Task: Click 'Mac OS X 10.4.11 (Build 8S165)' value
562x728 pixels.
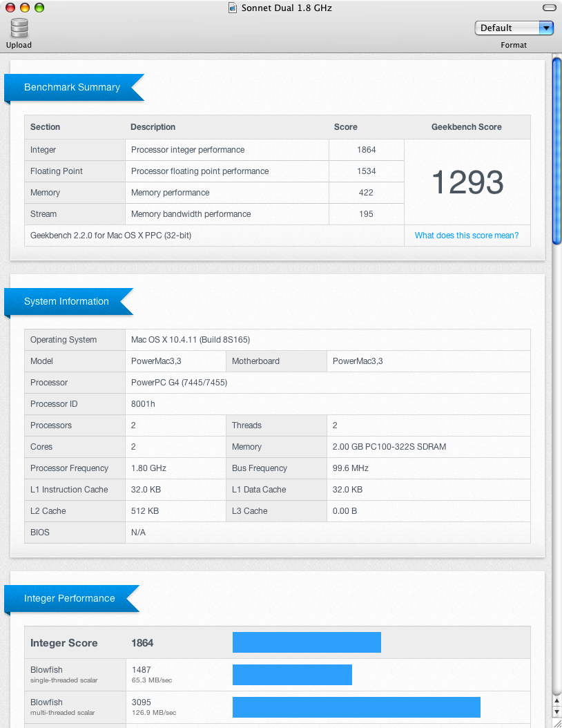Action: [x=191, y=340]
